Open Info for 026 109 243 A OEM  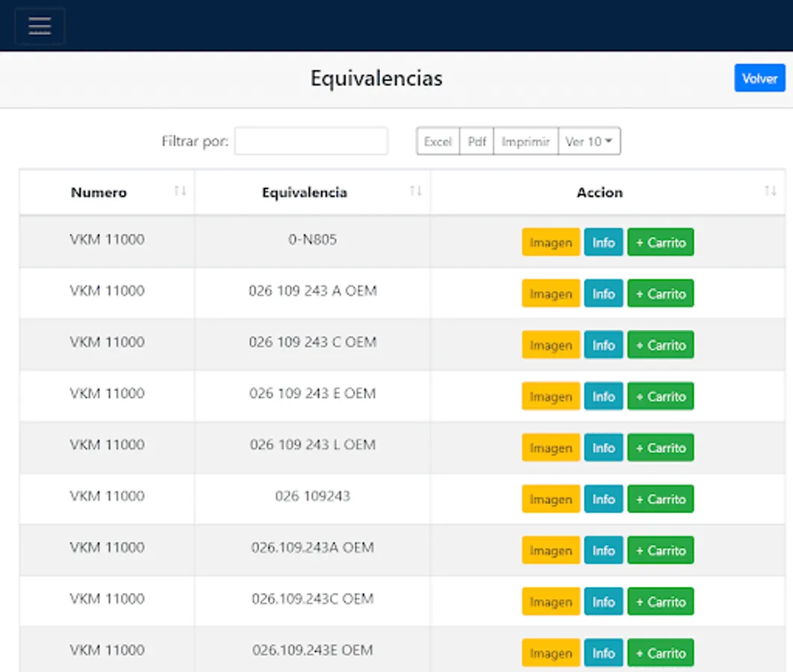tap(603, 293)
